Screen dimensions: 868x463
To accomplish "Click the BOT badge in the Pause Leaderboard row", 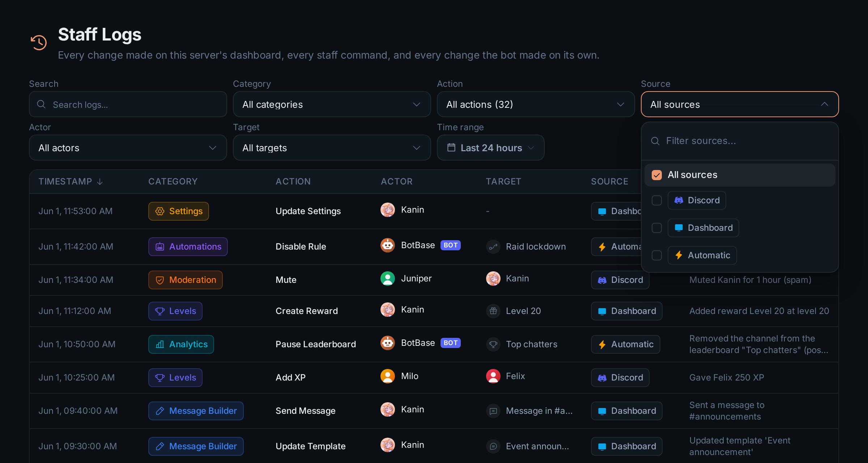I will pos(451,343).
